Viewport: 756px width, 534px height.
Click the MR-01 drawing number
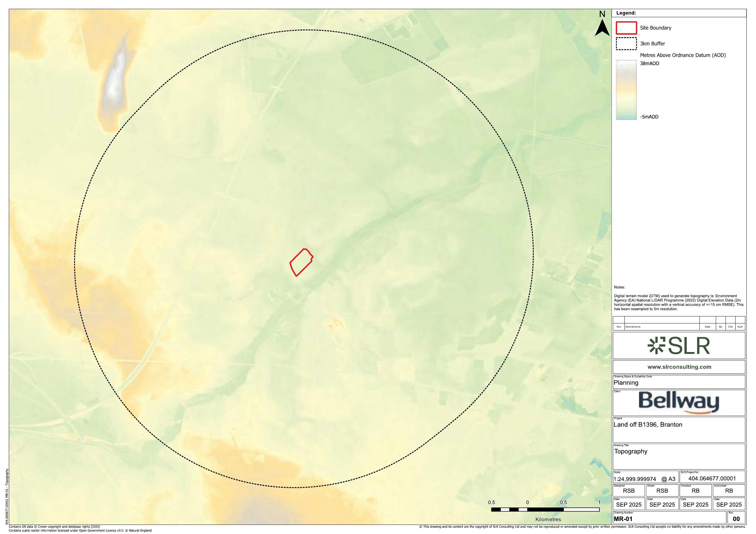coord(623,519)
